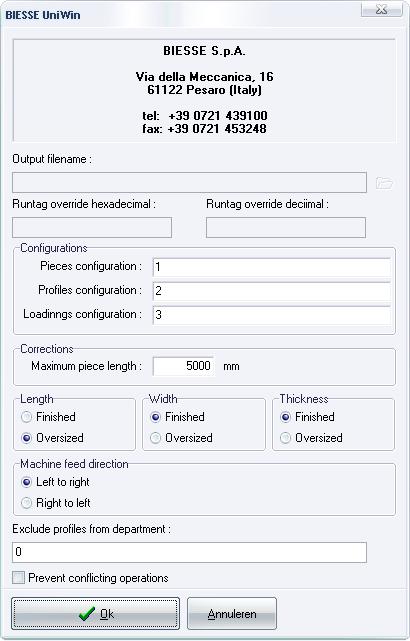The image size is (410, 641).
Task: Click the Exclude profiles from department field
Action: tap(189, 552)
